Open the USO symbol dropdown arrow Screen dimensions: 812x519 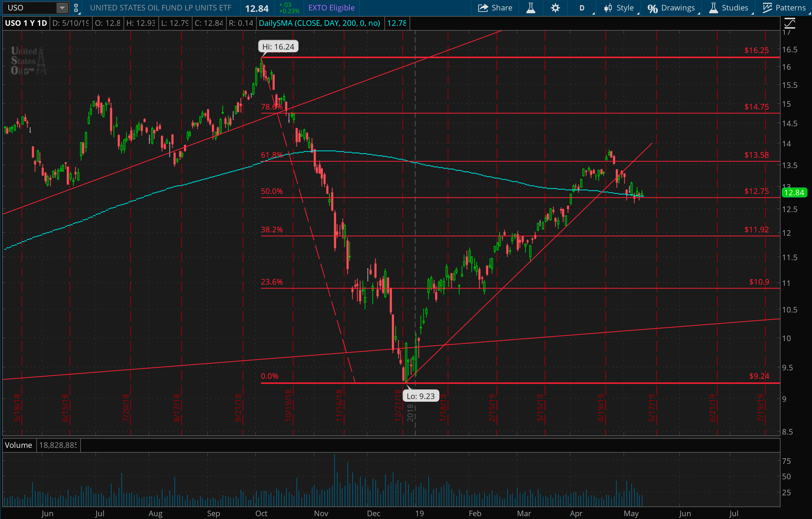(62, 8)
